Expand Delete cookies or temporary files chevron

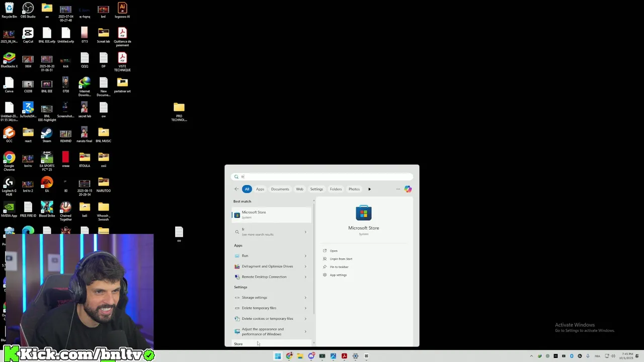[x=305, y=318]
